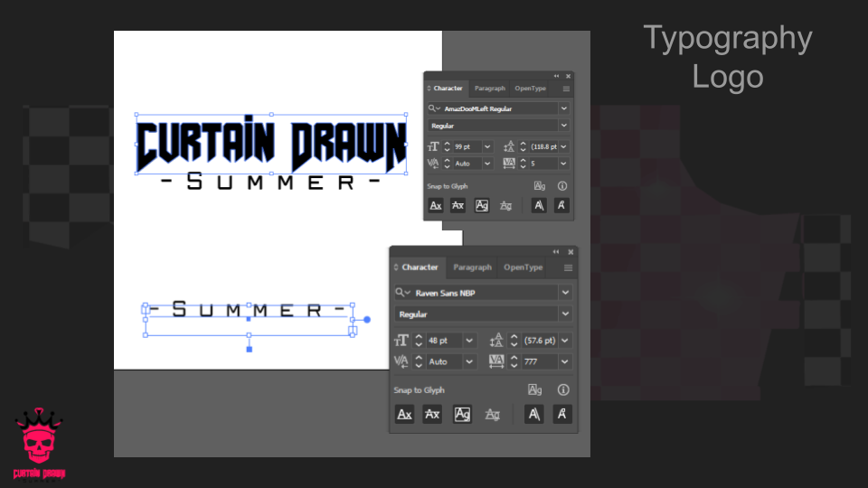Viewport: 868px width, 488px height.
Task: Click the selected Summer text box on artboard
Action: pos(249,320)
